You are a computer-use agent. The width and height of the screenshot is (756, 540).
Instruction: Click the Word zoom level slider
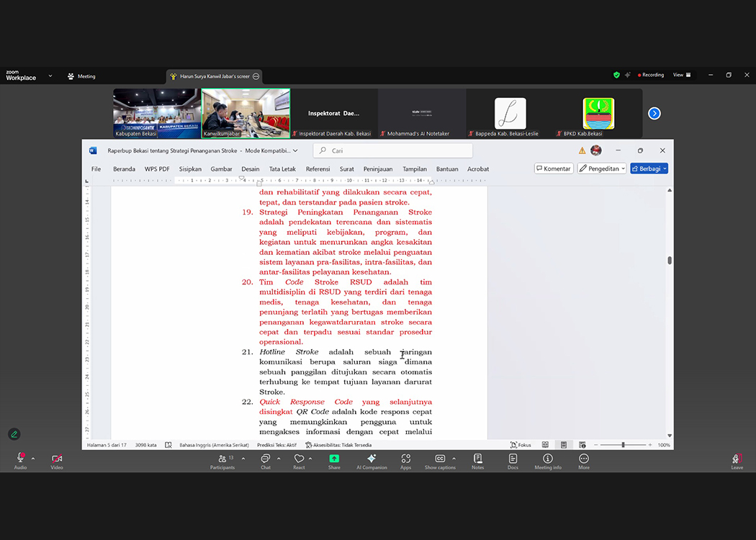pos(623,445)
